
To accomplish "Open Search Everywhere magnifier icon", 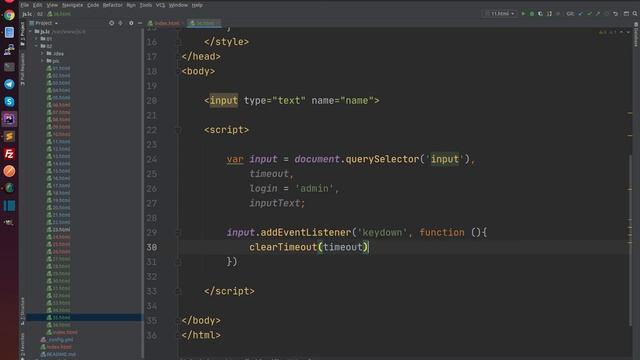I will tap(635, 14).
